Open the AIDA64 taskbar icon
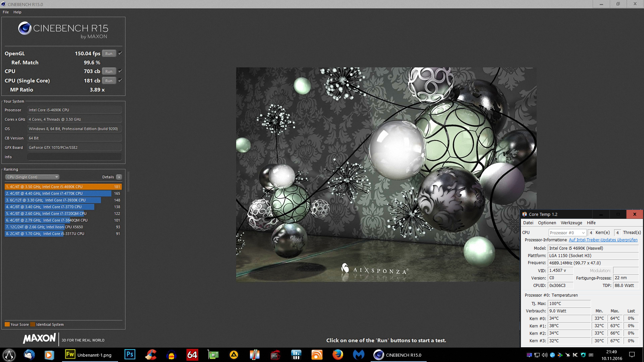 pos(192,355)
